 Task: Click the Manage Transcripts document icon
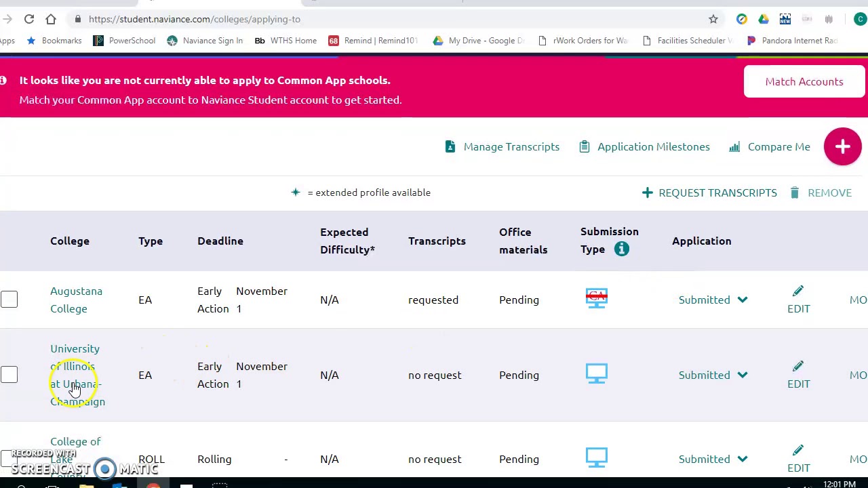450,146
